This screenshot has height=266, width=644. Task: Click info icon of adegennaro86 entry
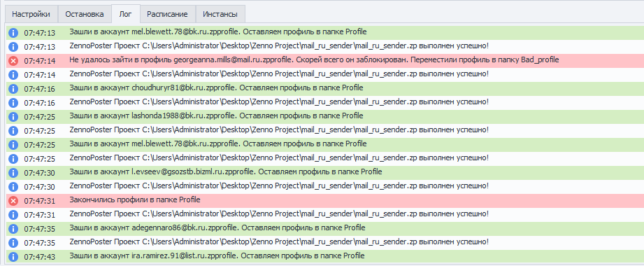pos(13,229)
